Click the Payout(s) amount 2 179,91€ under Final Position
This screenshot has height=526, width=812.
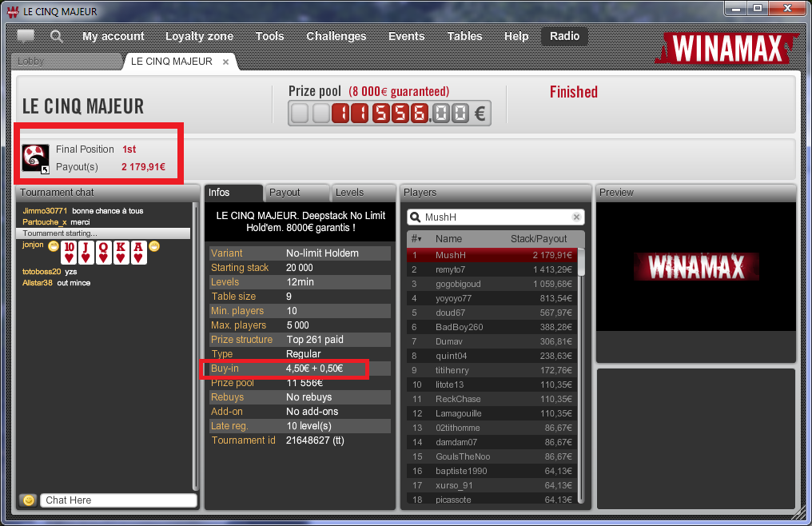coord(143,167)
